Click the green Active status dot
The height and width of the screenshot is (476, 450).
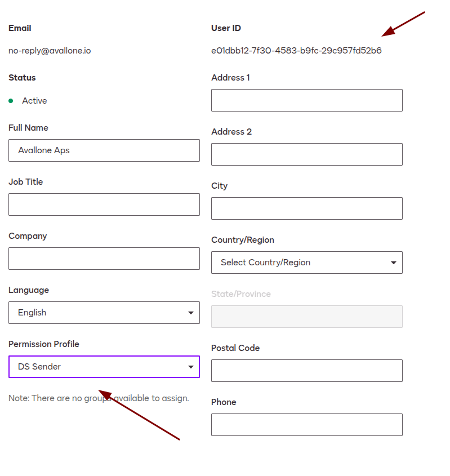11,101
